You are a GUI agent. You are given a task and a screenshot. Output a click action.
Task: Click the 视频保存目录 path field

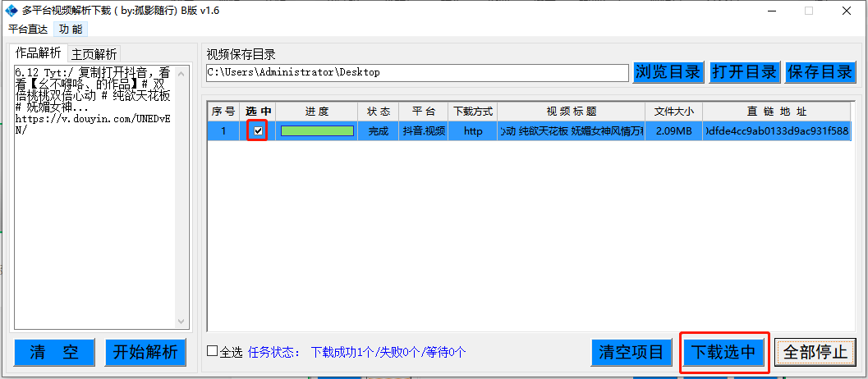pos(417,72)
